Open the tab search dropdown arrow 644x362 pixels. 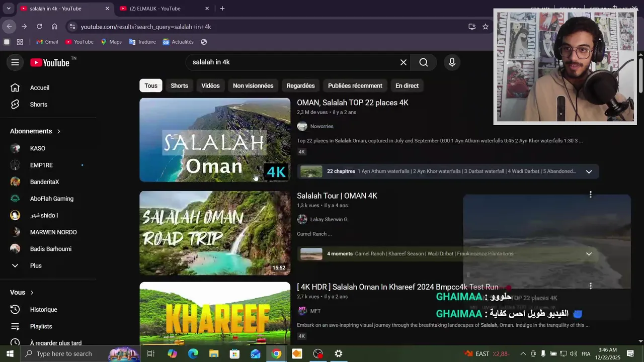(8, 9)
